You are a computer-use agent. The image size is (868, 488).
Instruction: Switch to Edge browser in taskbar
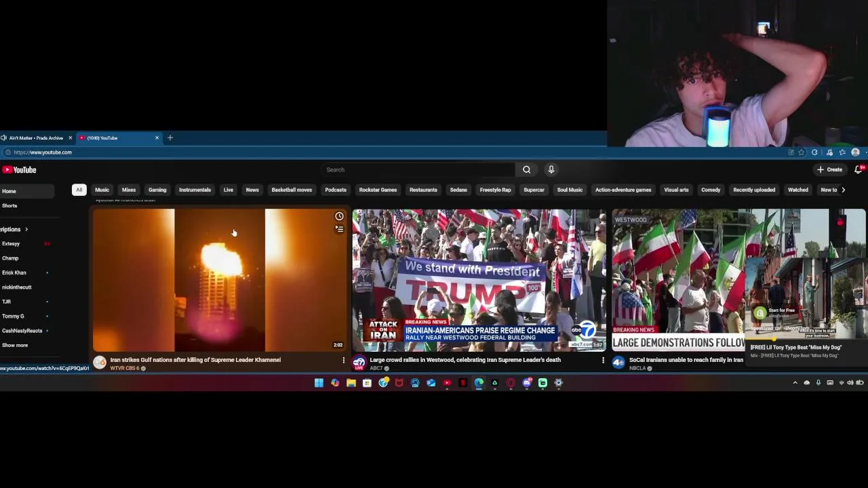click(479, 383)
